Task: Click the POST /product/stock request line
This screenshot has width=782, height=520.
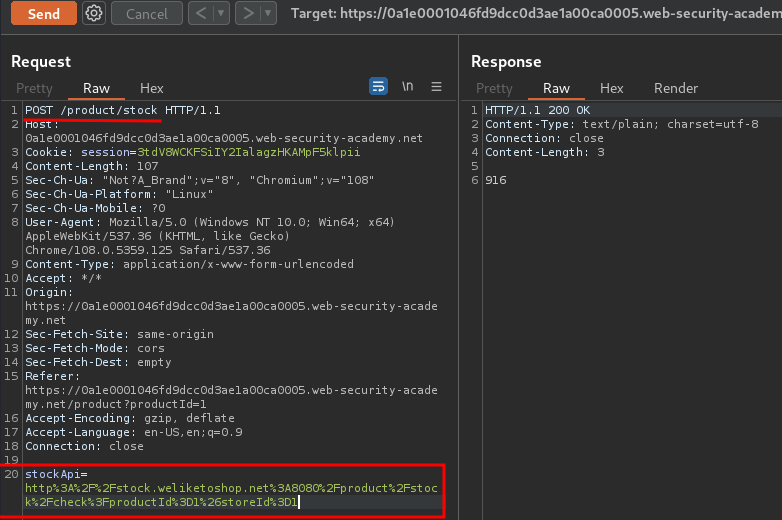Action: point(123,110)
